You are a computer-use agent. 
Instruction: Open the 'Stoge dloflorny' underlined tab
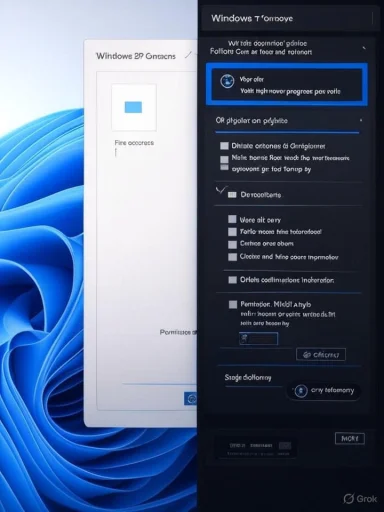coord(248,378)
